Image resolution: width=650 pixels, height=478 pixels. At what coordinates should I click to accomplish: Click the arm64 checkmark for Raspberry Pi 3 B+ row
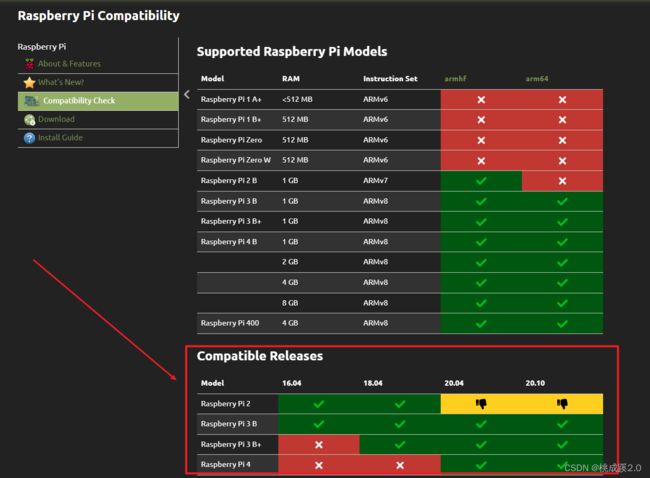point(562,221)
